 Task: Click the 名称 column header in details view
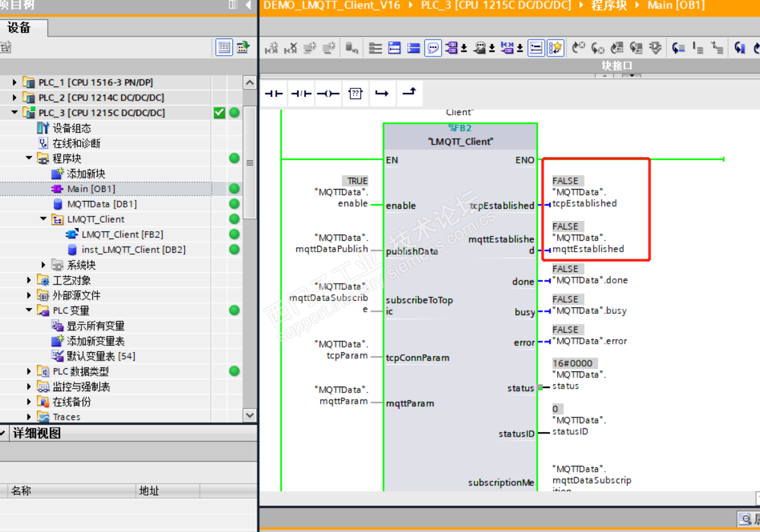(x=21, y=491)
